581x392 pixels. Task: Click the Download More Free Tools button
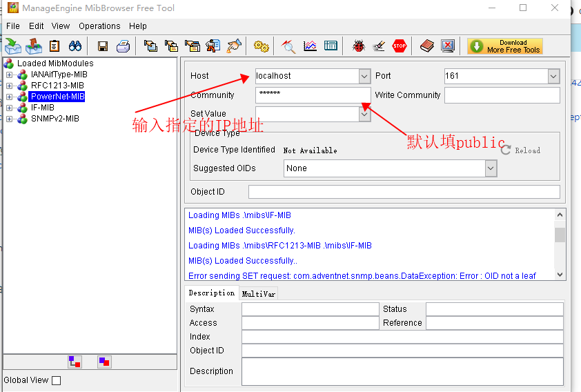(x=505, y=46)
